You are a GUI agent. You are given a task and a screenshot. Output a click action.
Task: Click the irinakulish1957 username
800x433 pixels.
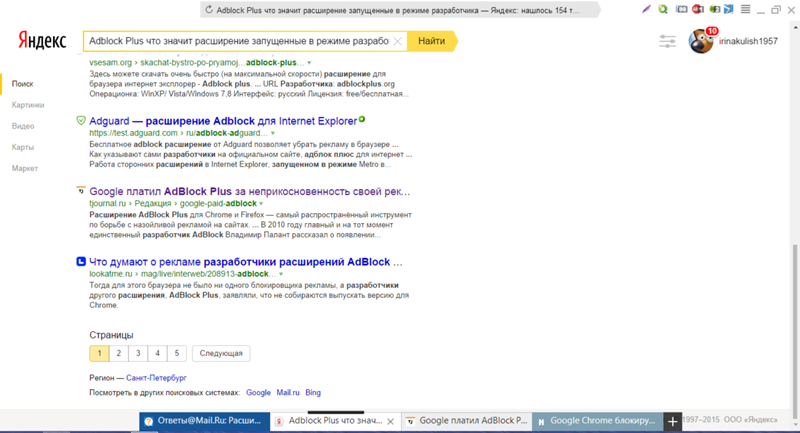[748, 41]
